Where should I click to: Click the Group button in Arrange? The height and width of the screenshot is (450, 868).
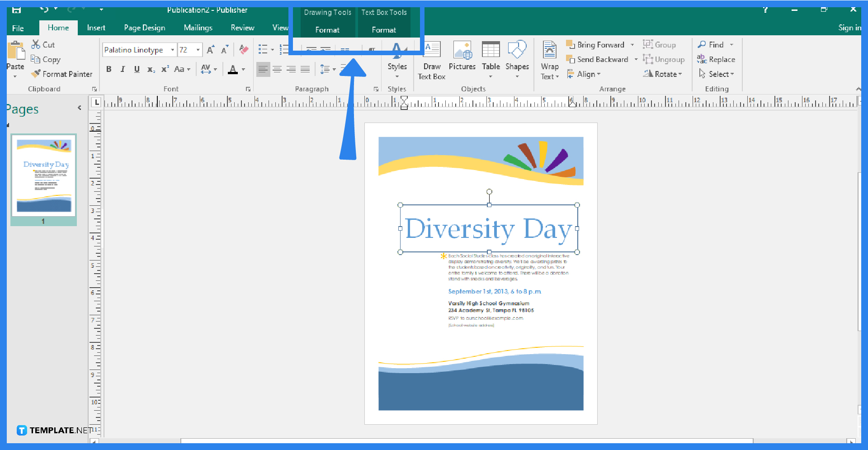point(660,44)
